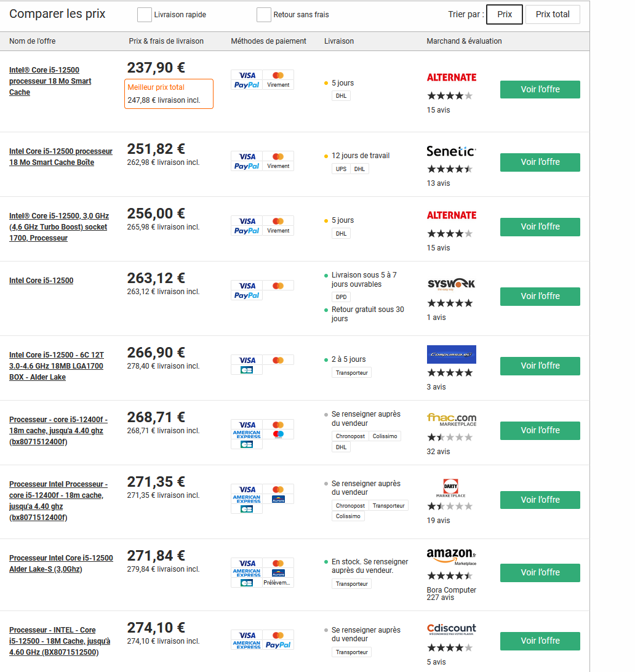Open the Intel Core i5-12500 Syswork offer link
Image resolution: width=635 pixels, height=672 pixels.
(x=41, y=281)
